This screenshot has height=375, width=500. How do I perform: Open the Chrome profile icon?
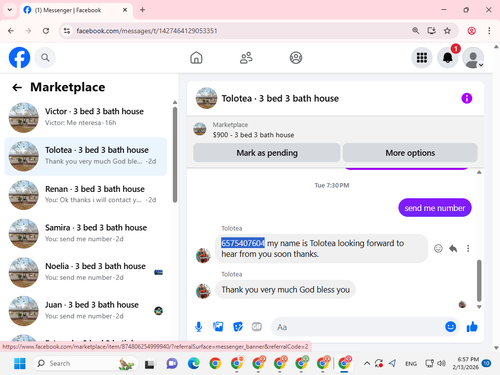tap(471, 31)
